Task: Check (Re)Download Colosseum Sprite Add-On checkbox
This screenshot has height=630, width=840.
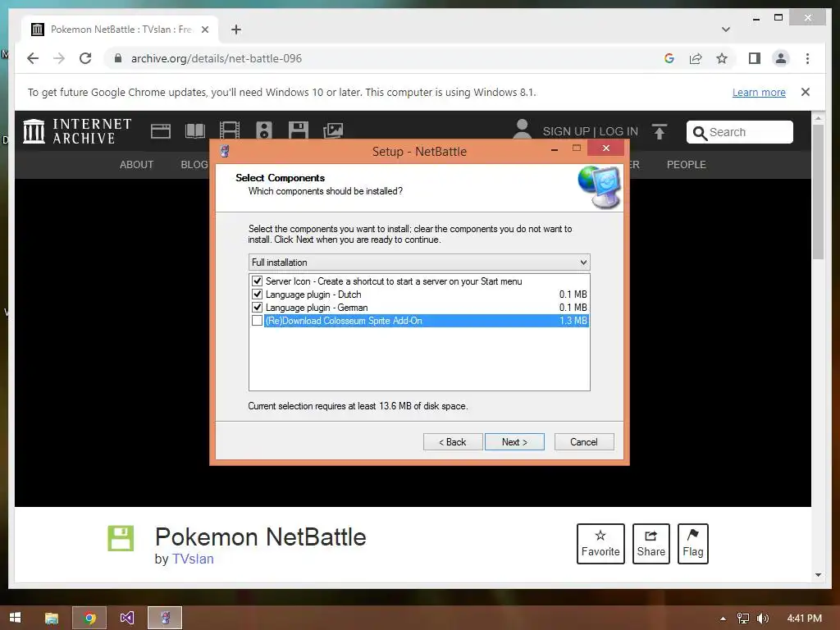Action: (257, 321)
